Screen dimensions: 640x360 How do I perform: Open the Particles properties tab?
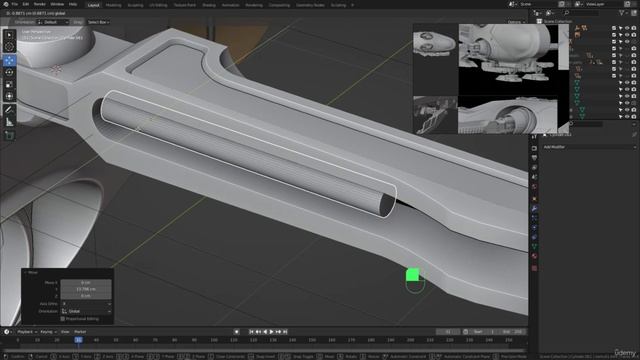[534, 218]
